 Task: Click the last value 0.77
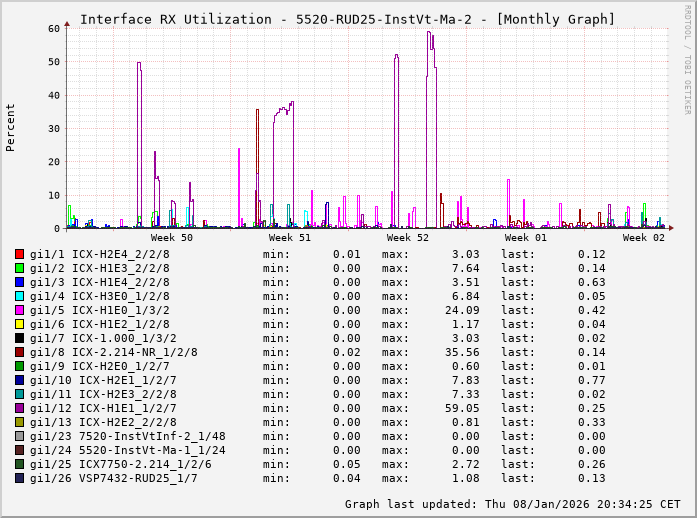pyautogui.click(x=592, y=380)
